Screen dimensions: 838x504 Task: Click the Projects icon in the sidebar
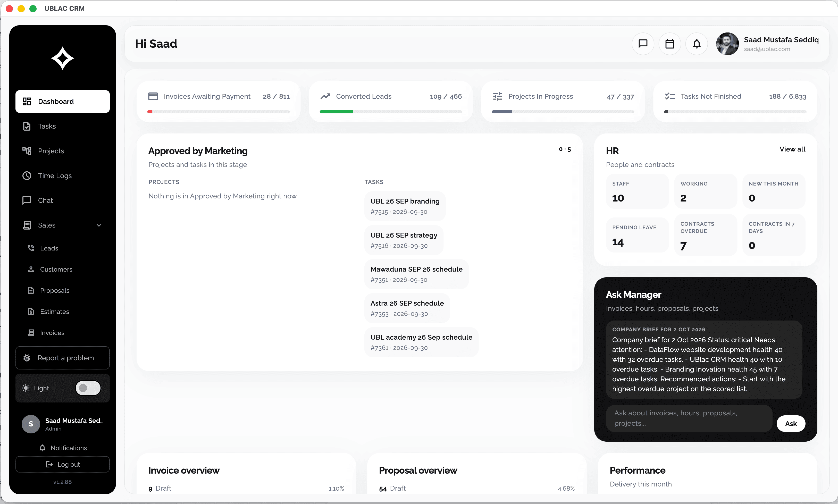point(27,151)
